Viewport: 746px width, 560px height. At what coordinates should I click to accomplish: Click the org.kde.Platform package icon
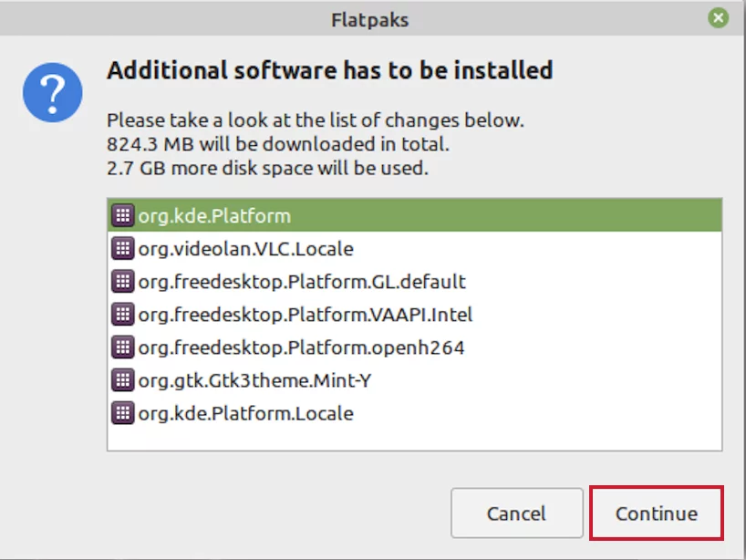[x=123, y=215]
